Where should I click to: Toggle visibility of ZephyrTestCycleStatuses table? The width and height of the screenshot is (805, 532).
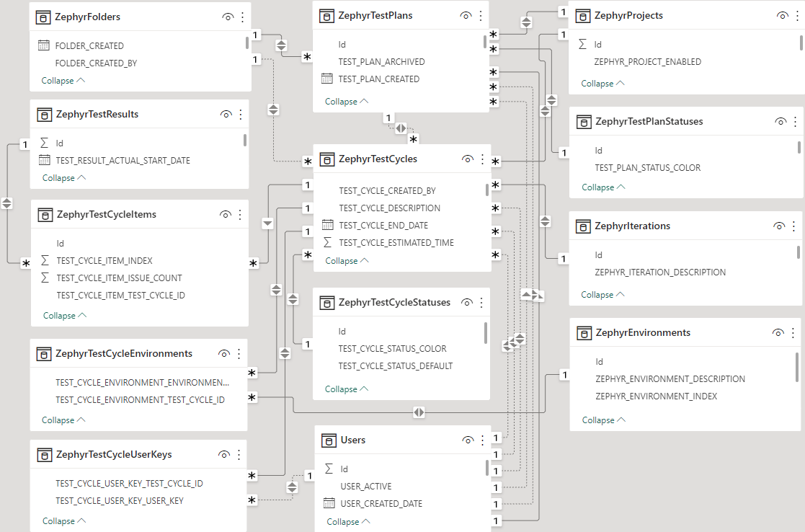pyautogui.click(x=466, y=303)
